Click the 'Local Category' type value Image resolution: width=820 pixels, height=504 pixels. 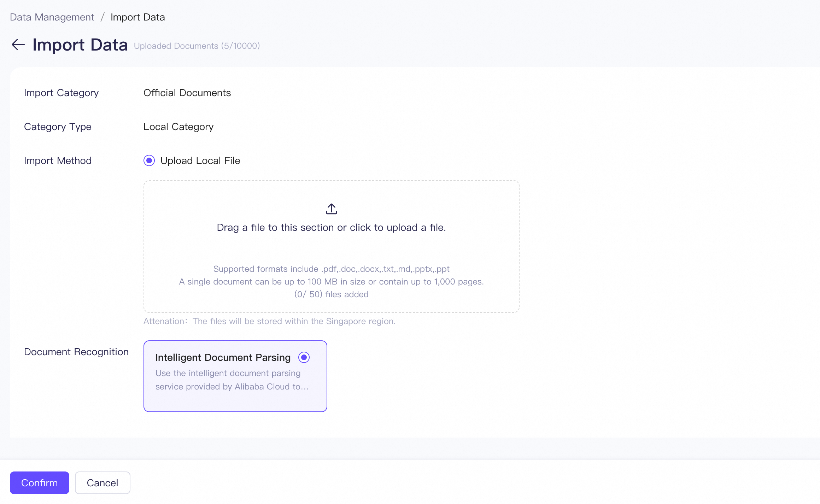pos(178,127)
